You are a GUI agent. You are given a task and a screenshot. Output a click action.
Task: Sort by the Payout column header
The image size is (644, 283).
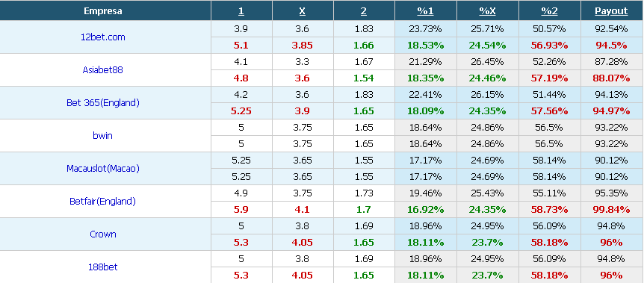(612, 11)
